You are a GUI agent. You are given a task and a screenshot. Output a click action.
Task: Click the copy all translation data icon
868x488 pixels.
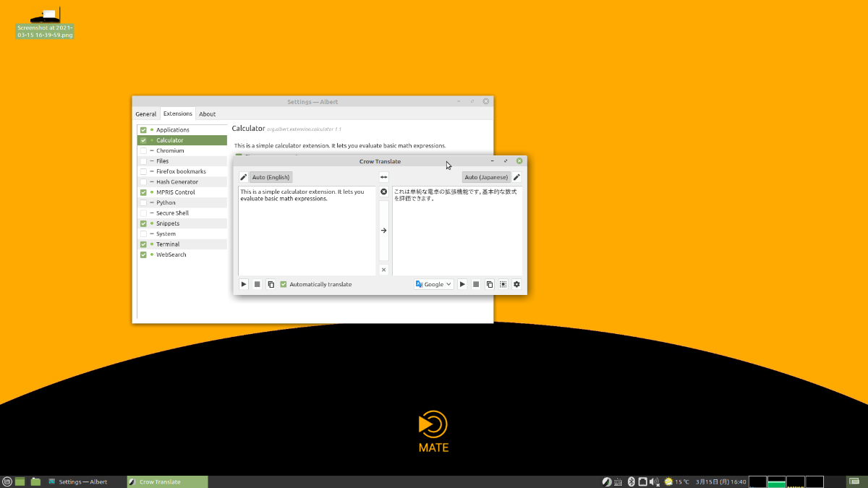(503, 284)
